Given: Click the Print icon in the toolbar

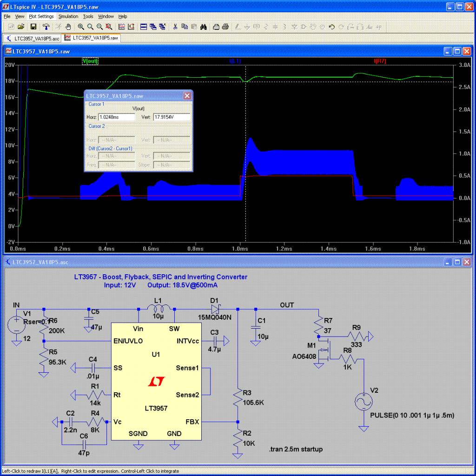Looking at the screenshot, I should point(225,26).
